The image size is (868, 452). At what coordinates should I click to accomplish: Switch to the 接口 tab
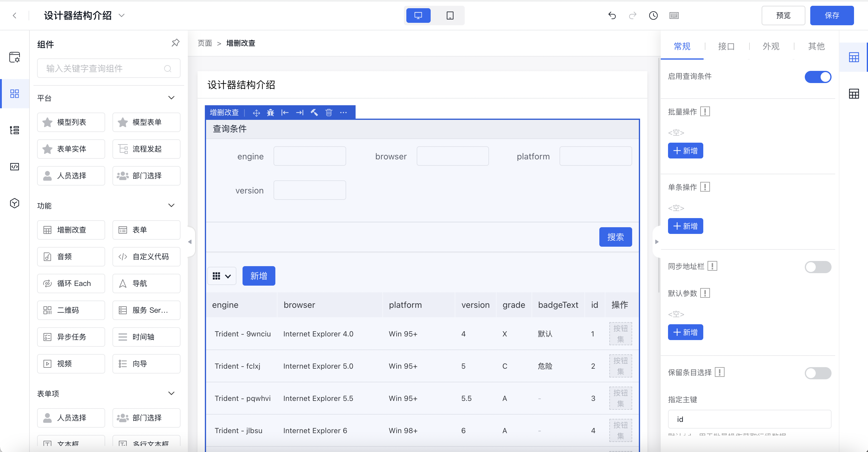pyautogui.click(x=726, y=46)
